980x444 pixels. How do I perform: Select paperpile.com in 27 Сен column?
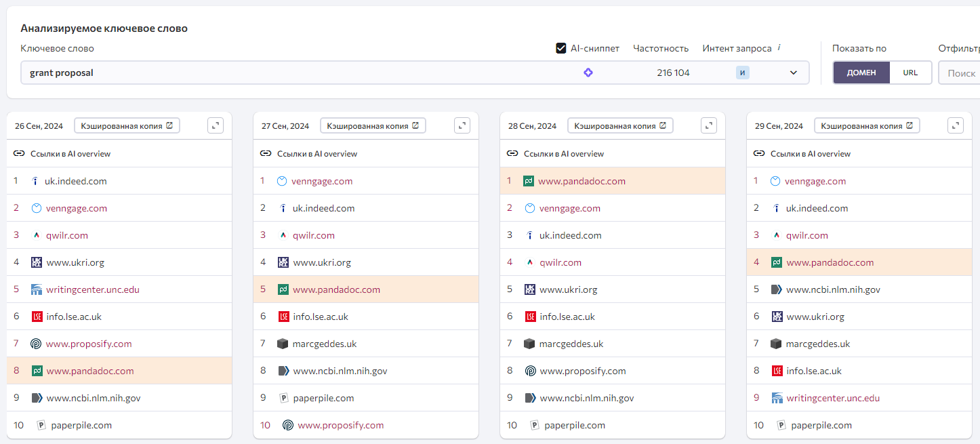click(323, 398)
